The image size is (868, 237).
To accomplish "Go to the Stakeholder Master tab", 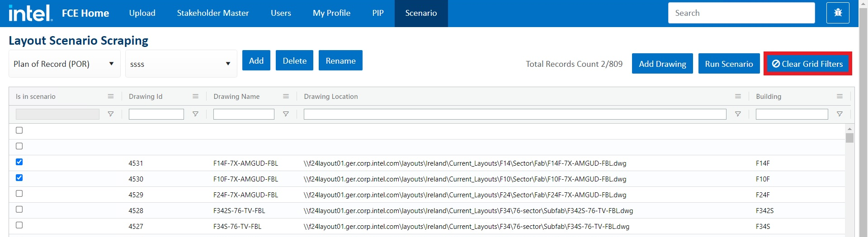I will tap(212, 13).
